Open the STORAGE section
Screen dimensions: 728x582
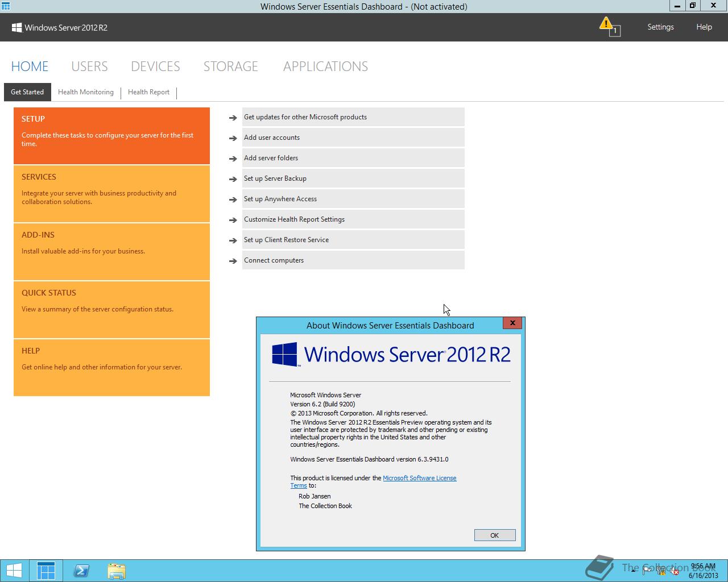point(230,66)
